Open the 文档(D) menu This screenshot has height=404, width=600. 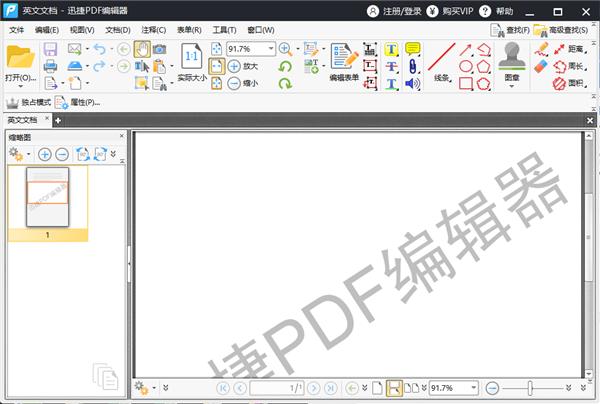point(118,30)
